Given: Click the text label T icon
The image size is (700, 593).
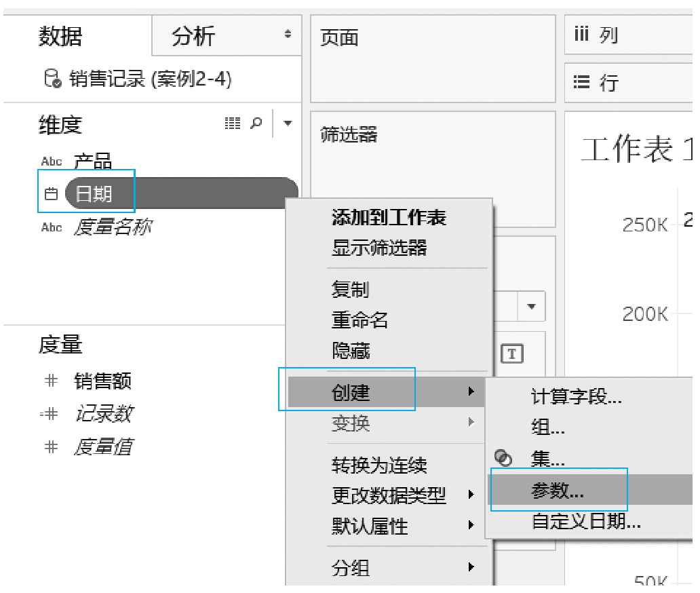Looking at the screenshot, I should click(x=511, y=353).
